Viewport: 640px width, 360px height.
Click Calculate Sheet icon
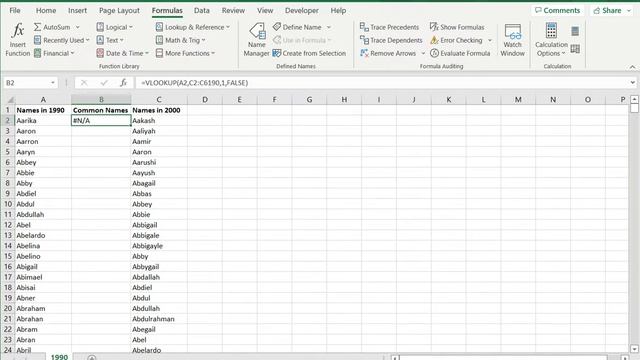click(x=575, y=49)
